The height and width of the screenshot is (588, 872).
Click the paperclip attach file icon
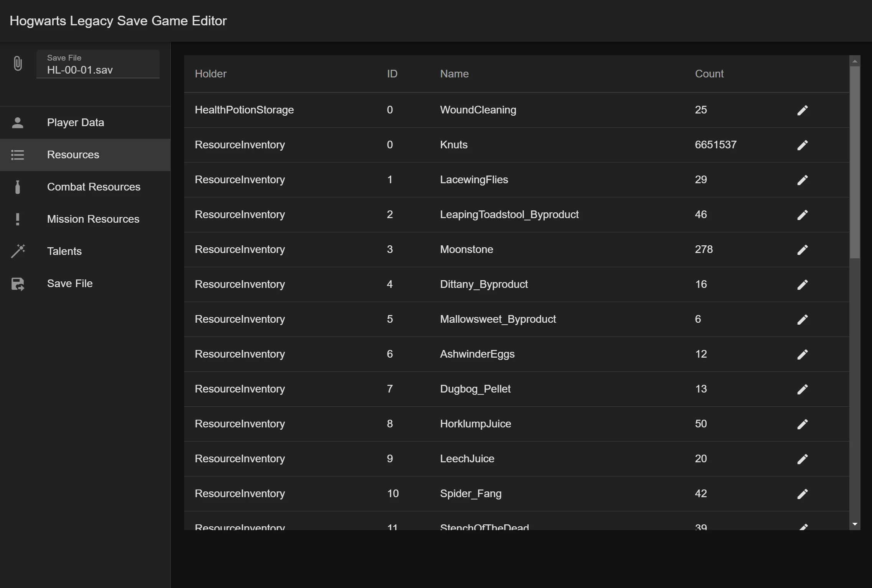point(18,63)
